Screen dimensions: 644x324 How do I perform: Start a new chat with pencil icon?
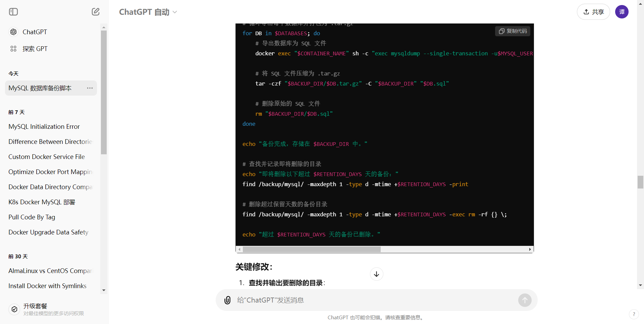coord(96,12)
